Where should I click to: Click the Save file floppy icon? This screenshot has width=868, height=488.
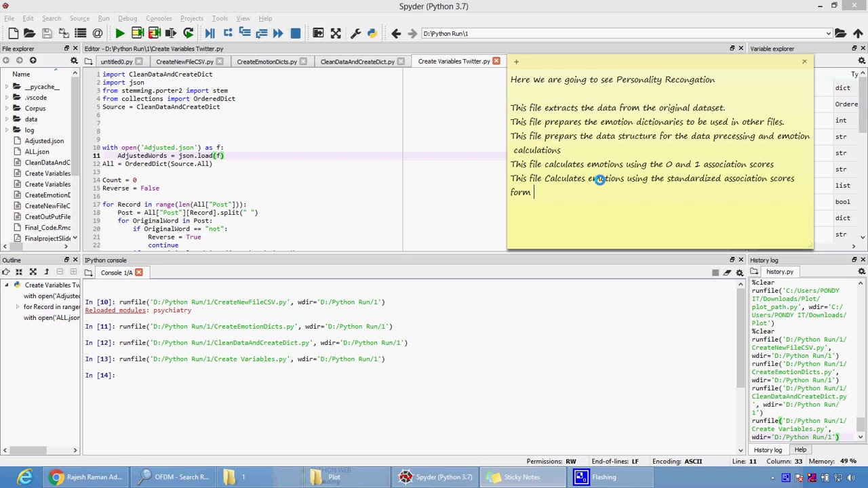(x=47, y=33)
